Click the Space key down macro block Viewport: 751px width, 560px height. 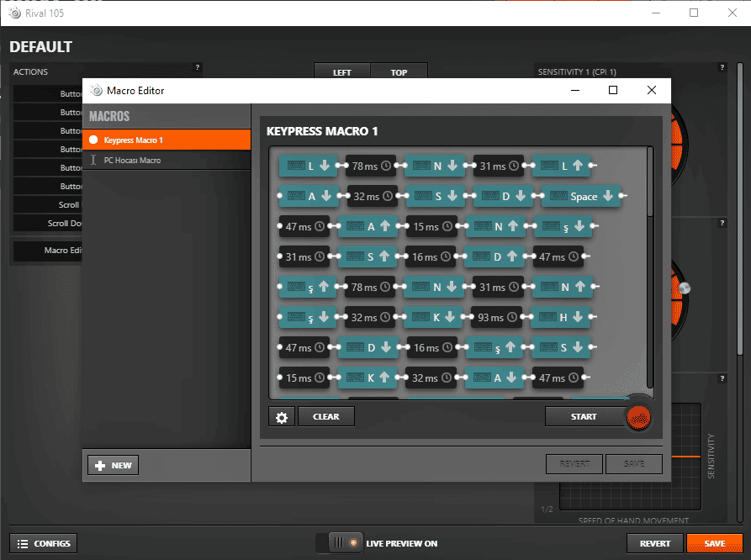pyautogui.click(x=582, y=197)
